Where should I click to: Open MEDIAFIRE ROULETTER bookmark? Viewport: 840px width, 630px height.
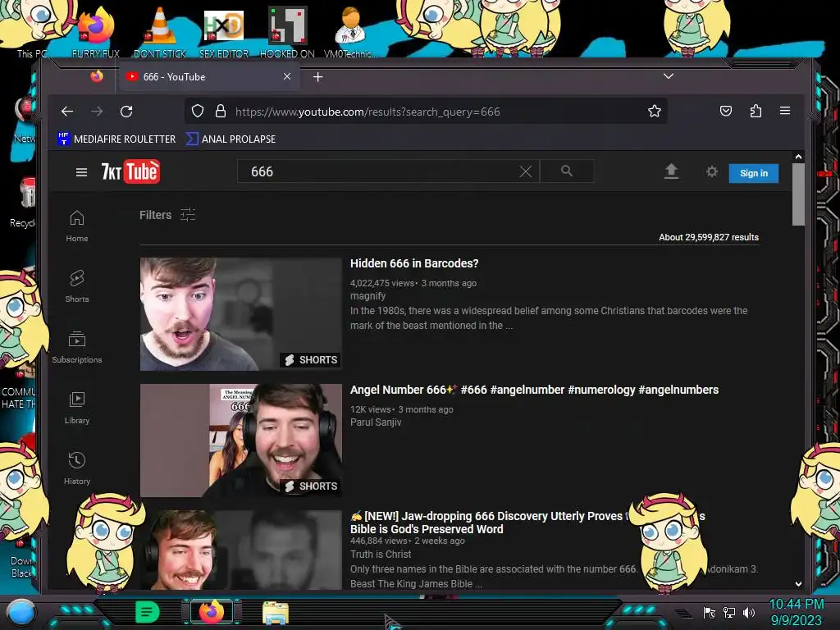(116, 139)
